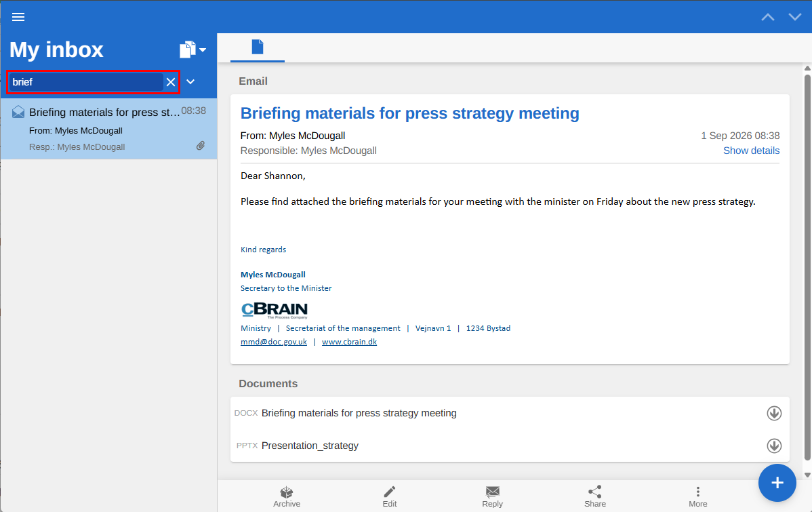Click the attachment paperclip icon
812x512 pixels.
tap(201, 146)
